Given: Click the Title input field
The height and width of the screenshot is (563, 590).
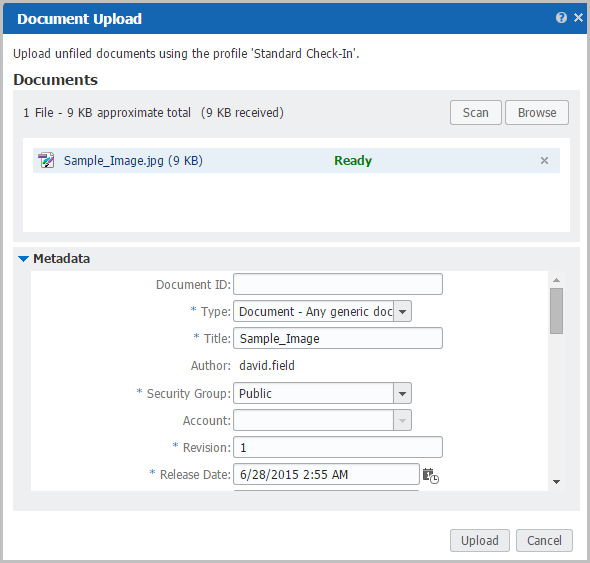Looking at the screenshot, I should tap(338, 338).
